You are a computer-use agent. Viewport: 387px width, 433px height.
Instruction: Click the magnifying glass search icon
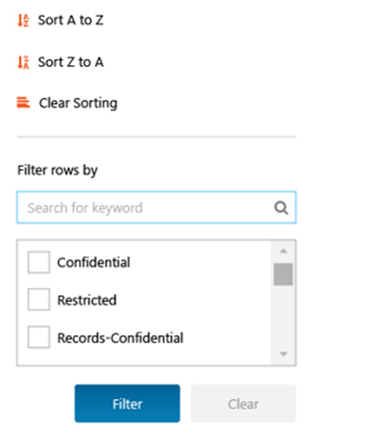(281, 208)
